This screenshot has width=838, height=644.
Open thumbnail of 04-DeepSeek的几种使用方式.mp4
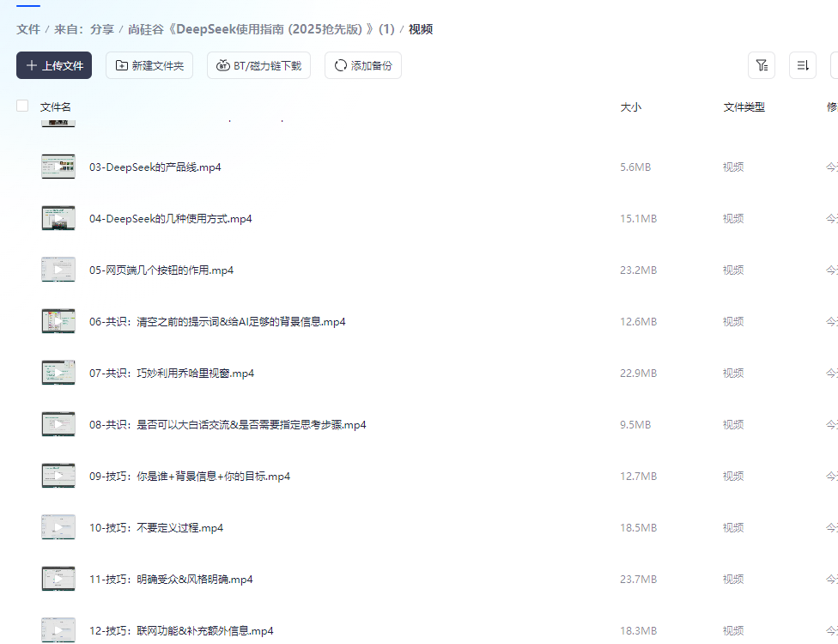(58, 218)
